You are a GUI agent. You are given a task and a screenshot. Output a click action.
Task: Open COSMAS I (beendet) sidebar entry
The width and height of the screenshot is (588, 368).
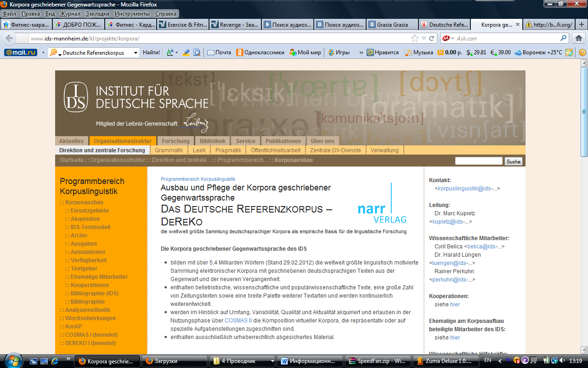pyautogui.click(x=91, y=335)
